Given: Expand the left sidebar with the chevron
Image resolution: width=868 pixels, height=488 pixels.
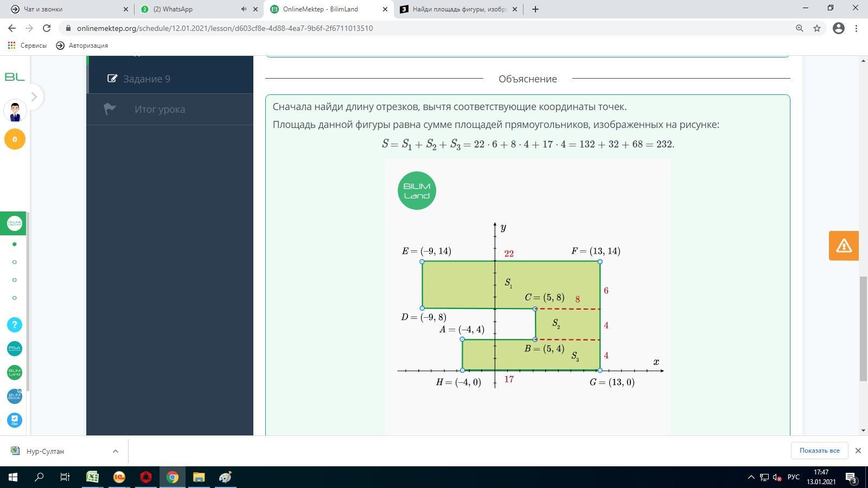Looking at the screenshot, I should click(x=34, y=97).
